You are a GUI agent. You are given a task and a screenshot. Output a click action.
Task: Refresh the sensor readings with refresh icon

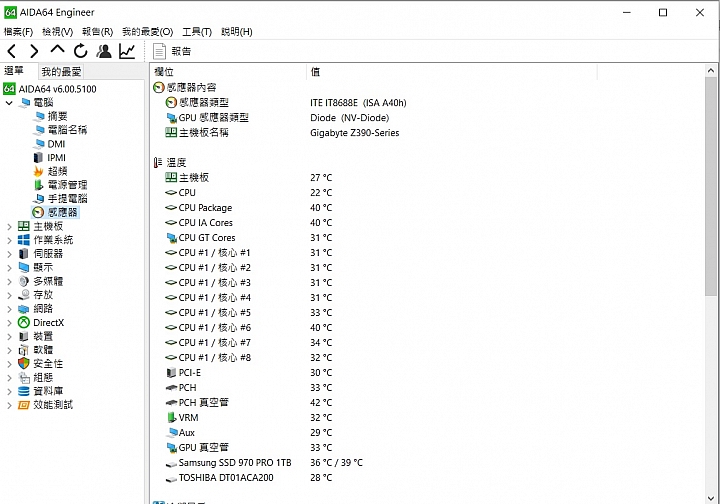coord(81,51)
